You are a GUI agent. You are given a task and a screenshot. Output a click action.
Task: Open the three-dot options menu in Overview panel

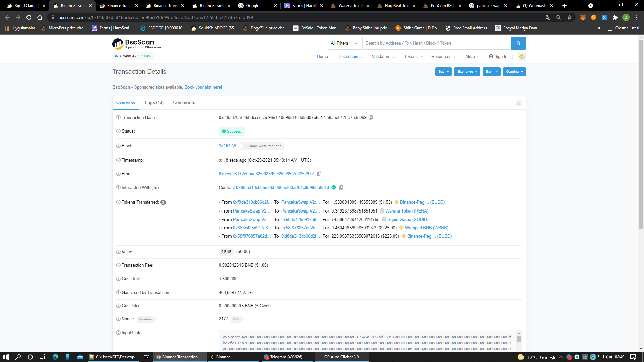(519, 103)
